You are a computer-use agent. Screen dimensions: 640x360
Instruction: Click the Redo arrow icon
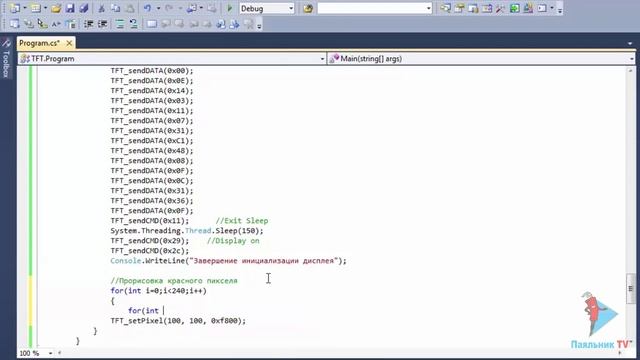click(169, 8)
